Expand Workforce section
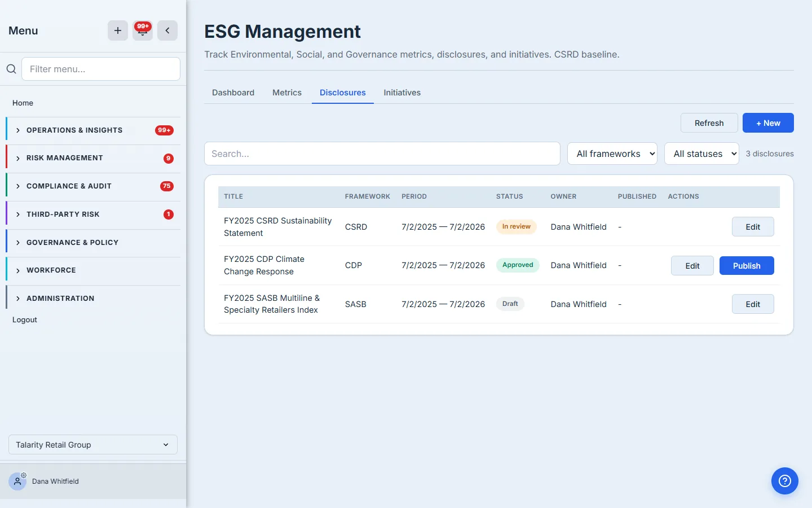The height and width of the screenshot is (508, 812). click(x=93, y=270)
